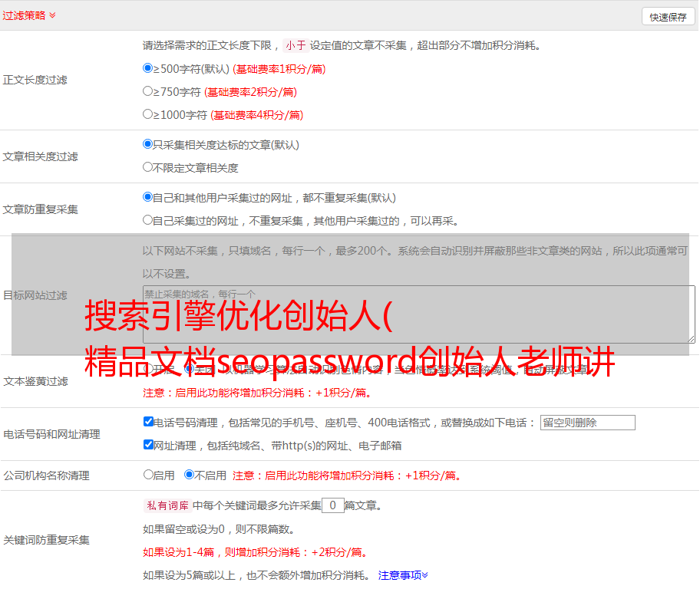Select 自己采集过的网址 不重复采集 option

coord(148,220)
